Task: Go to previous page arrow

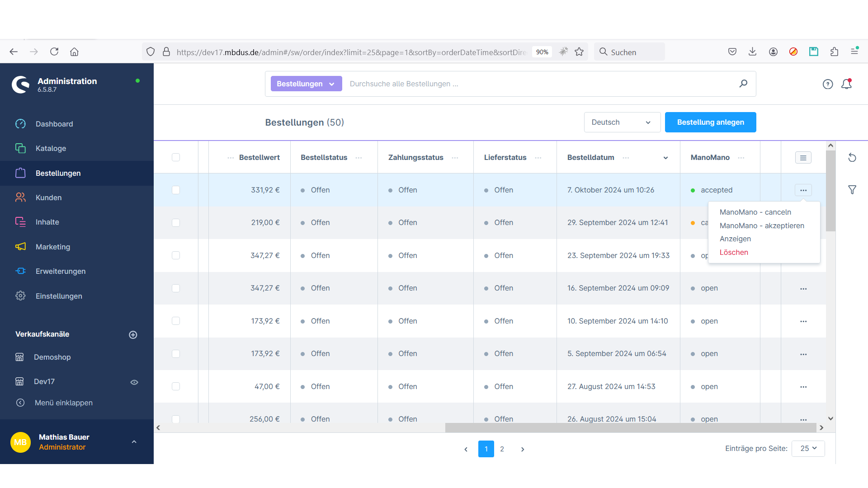Action: [466, 449]
